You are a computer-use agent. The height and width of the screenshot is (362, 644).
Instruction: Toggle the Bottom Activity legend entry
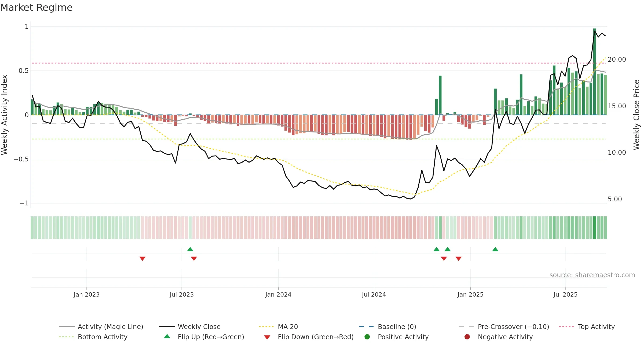click(93, 337)
